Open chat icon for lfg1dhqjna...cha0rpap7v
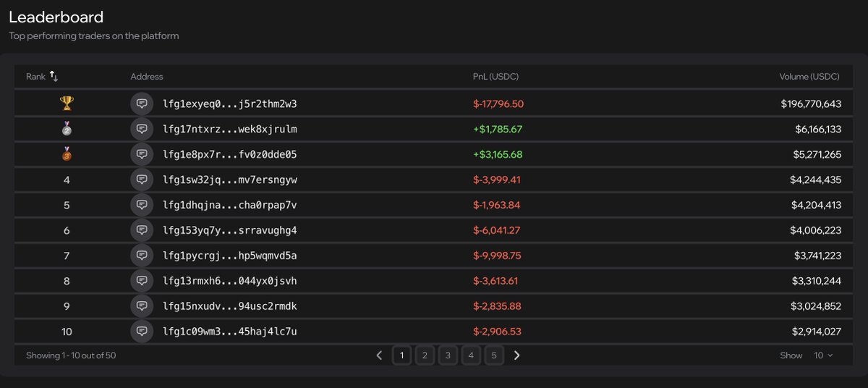 tap(142, 205)
